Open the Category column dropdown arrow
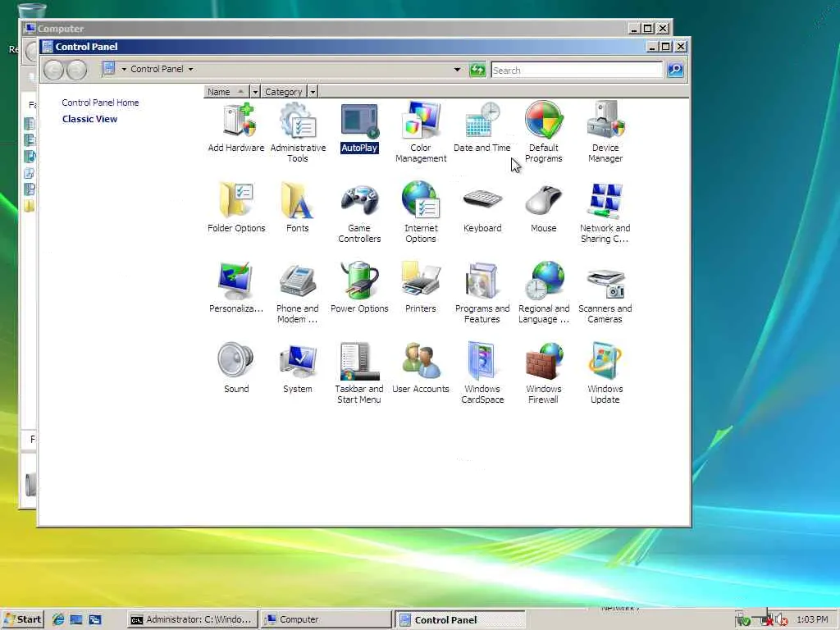840x630 pixels. 313,92
